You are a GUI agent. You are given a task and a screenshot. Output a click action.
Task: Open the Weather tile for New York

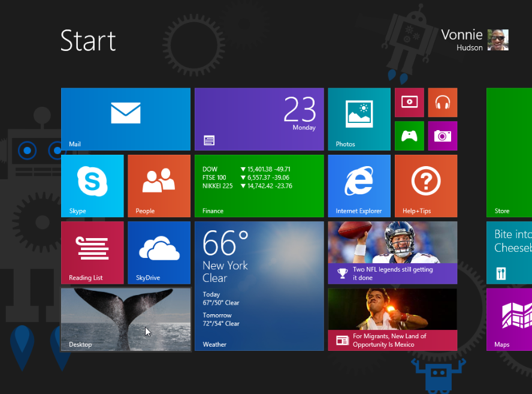tap(259, 286)
